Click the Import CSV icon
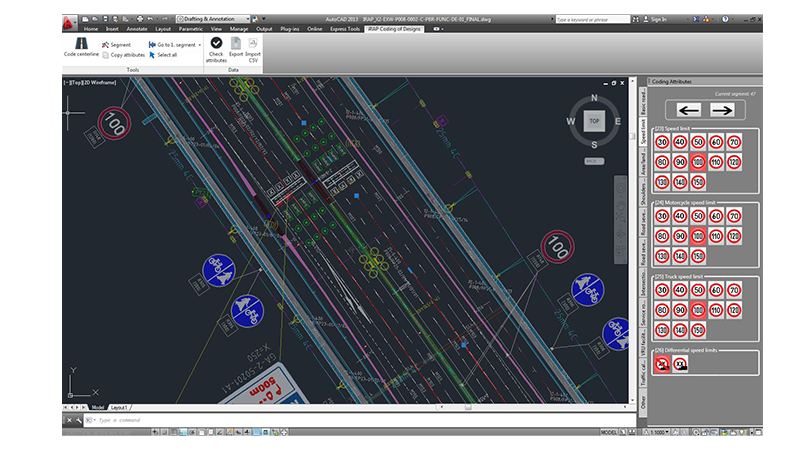800x450 pixels. 253,43
